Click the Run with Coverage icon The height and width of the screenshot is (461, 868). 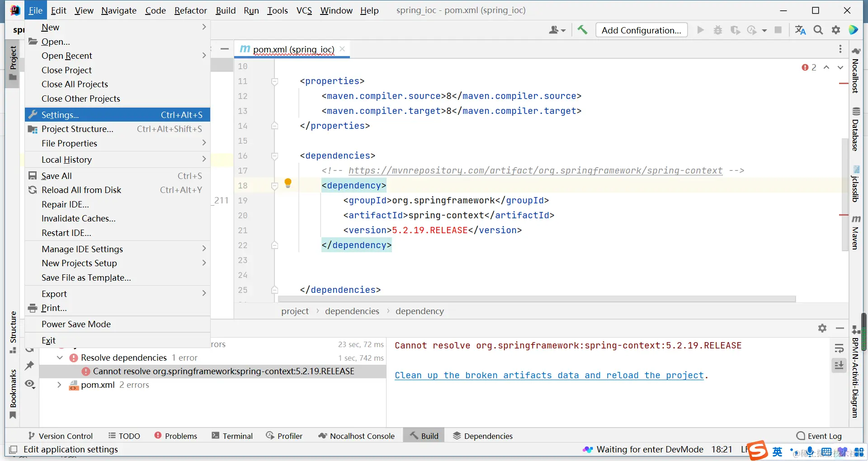[x=736, y=30]
